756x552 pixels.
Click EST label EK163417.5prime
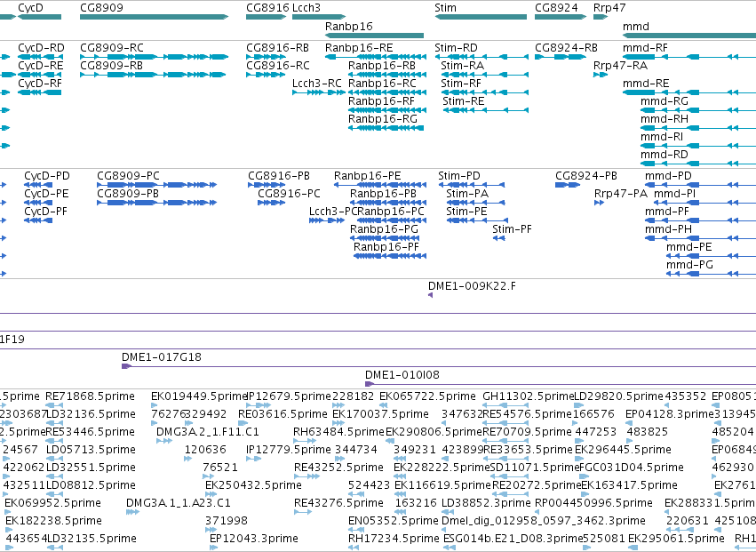pyautogui.click(x=629, y=484)
